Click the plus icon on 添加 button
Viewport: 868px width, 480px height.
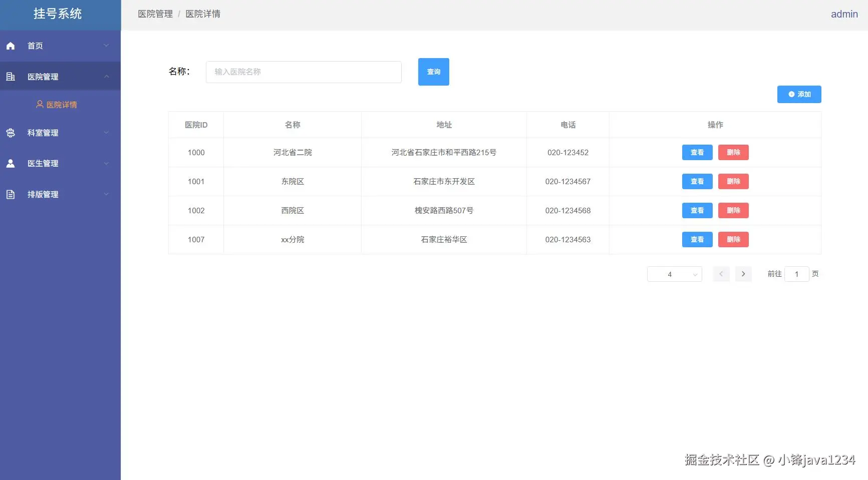[791, 94]
